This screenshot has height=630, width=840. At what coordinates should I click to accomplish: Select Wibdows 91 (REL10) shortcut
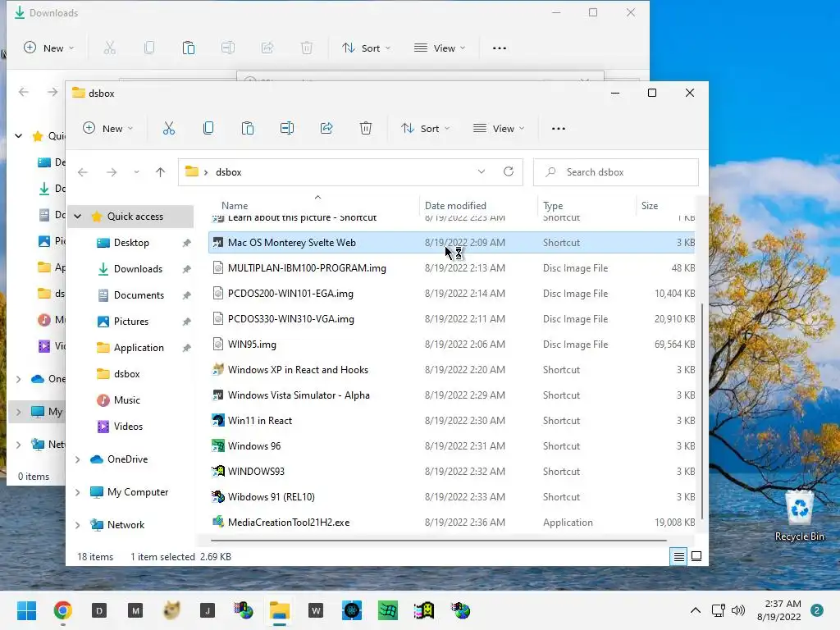(x=452, y=497)
